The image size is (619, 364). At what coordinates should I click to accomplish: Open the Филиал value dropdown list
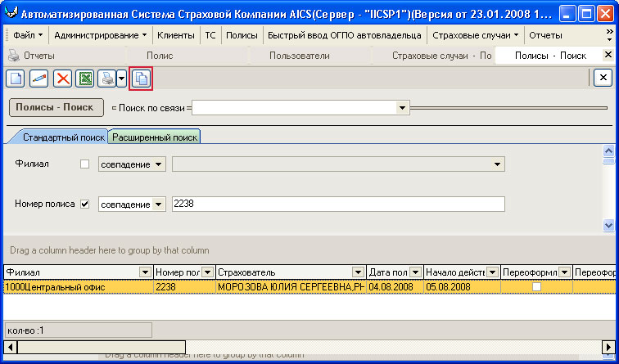tap(496, 164)
